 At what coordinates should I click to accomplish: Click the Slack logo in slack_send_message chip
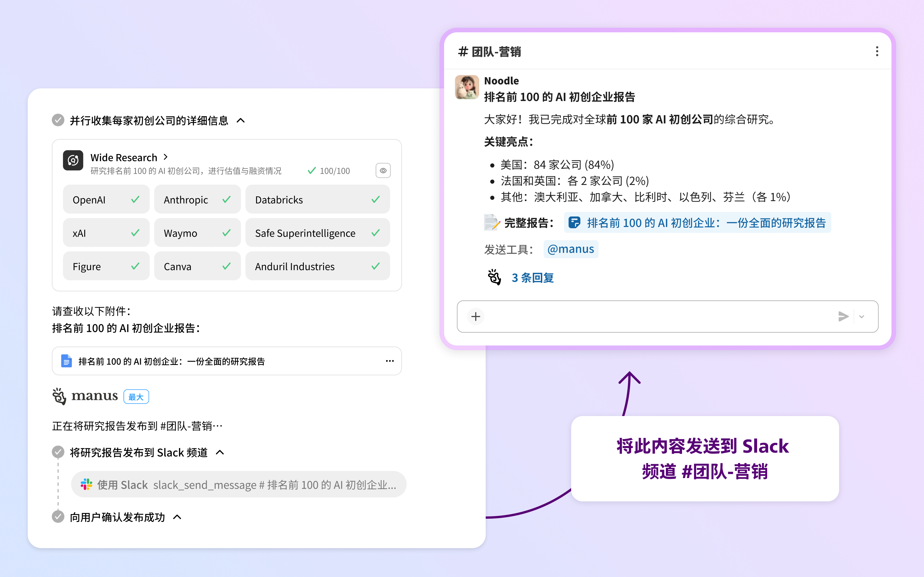87,484
